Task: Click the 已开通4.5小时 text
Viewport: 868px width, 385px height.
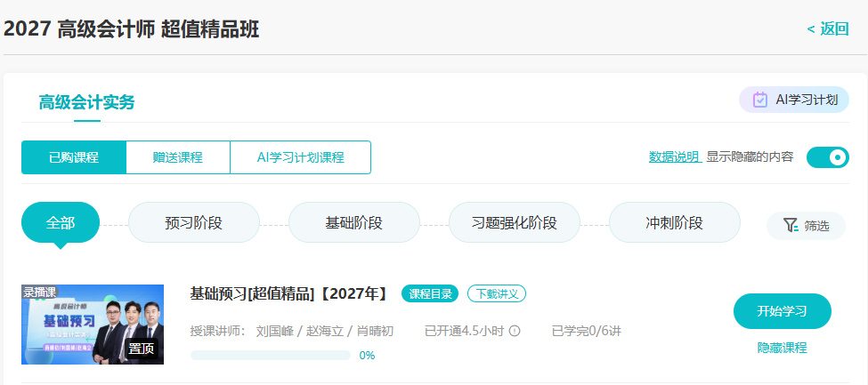Action: (464, 332)
